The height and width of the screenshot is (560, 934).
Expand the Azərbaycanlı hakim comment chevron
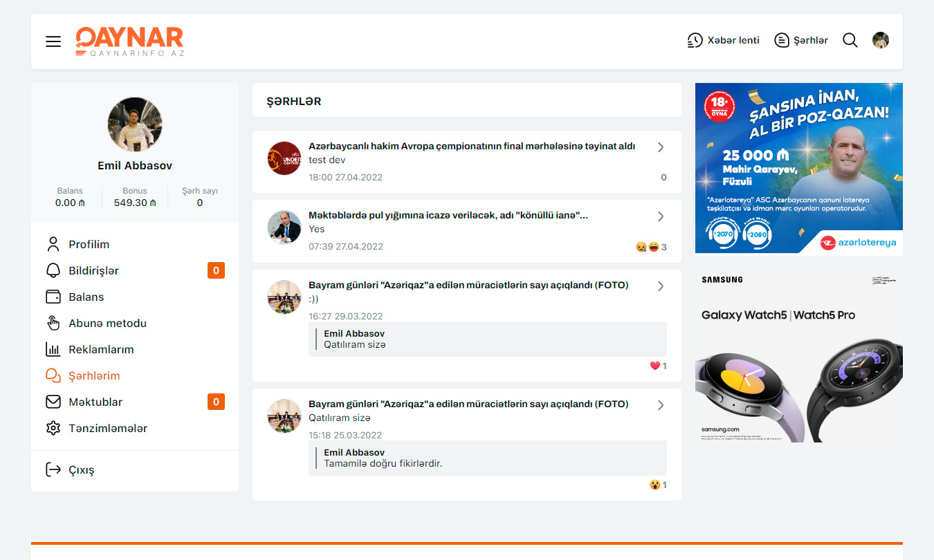click(660, 147)
